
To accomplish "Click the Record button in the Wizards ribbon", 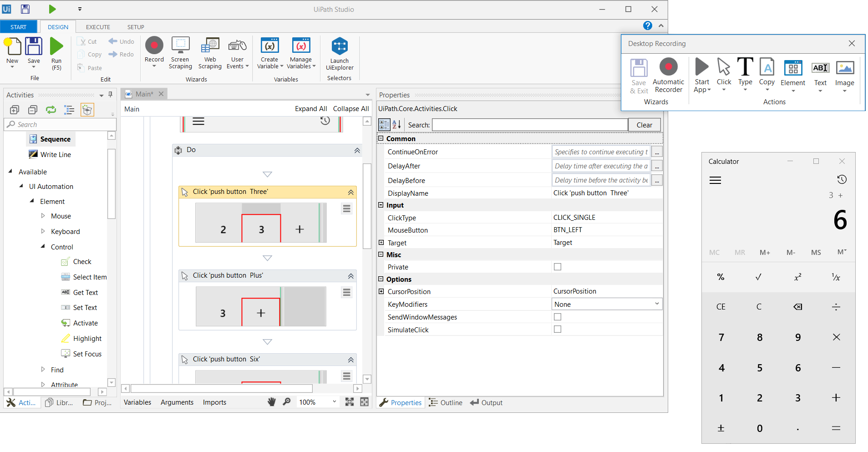I will coord(154,46).
